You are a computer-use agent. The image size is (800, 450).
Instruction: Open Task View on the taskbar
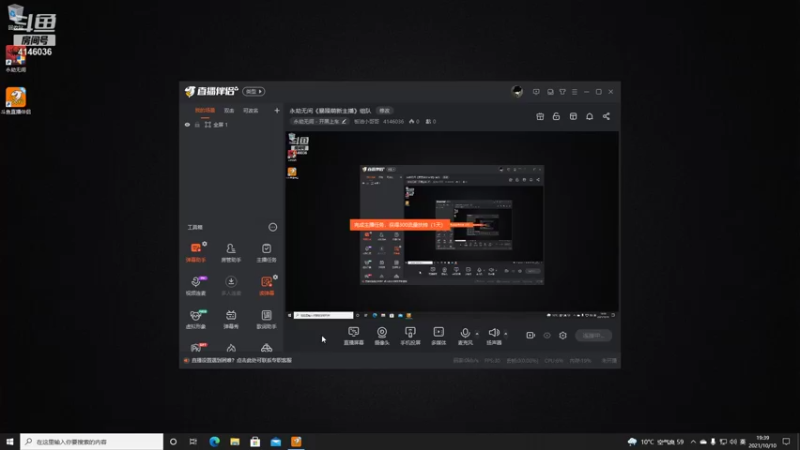click(193, 442)
